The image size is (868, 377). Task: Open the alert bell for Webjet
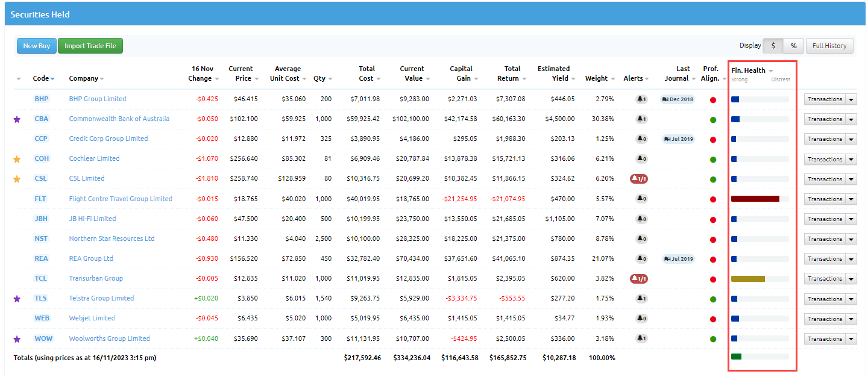tap(641, 319)
